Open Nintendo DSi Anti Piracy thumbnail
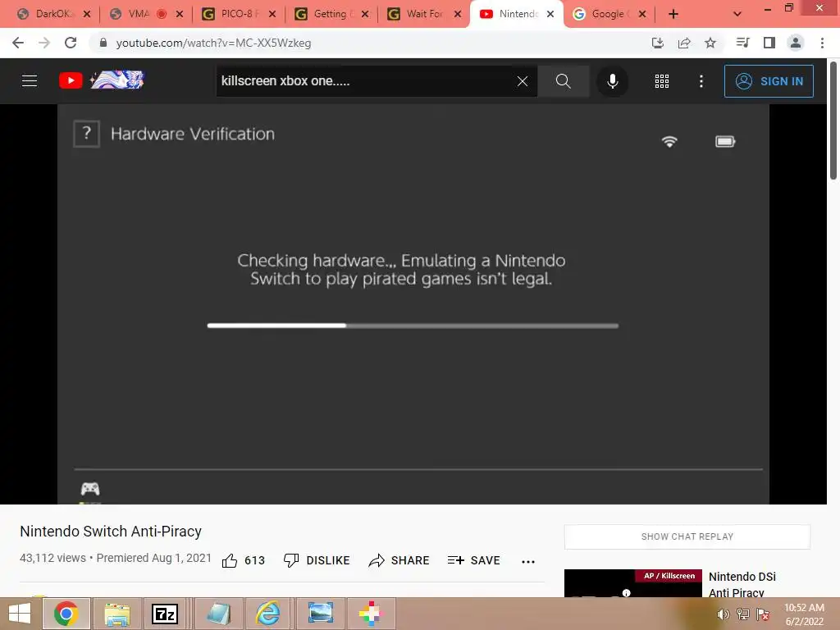This screenshot has height=630, width=840. 632,583
